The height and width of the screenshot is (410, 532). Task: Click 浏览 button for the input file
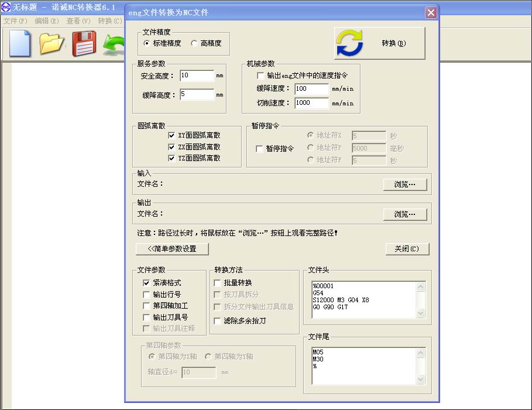[404, 184]
